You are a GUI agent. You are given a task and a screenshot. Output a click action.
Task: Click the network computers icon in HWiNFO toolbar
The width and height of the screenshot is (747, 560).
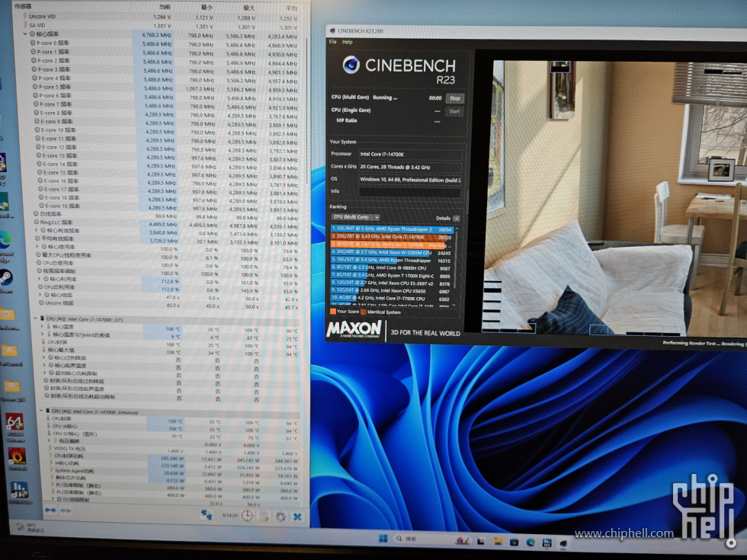207,515
